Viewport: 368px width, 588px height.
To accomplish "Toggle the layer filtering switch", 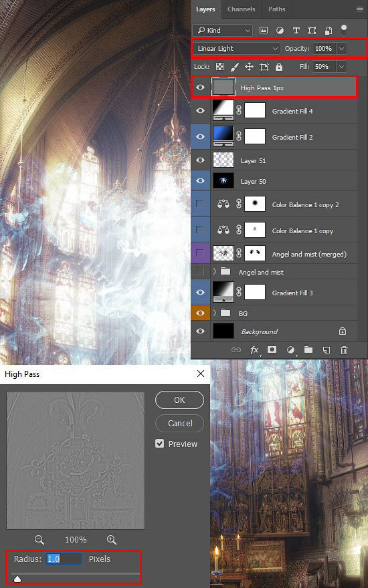I will pyautogui.click(x=344, y=30).
